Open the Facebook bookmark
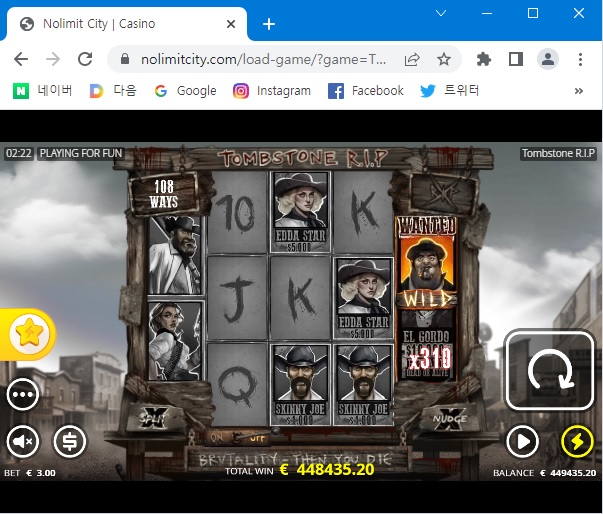This screenshot has height=514, width=603. pos(365,91)
